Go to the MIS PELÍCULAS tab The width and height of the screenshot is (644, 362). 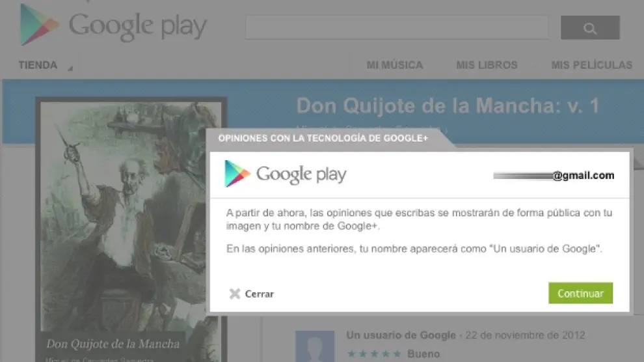click(x=591, y=65)
